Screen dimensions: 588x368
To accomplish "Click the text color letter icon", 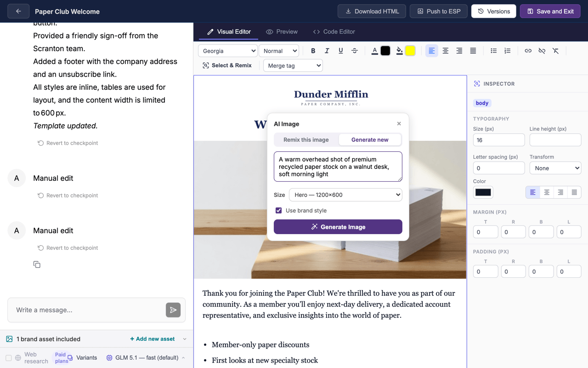I will [x=375, y=51].
